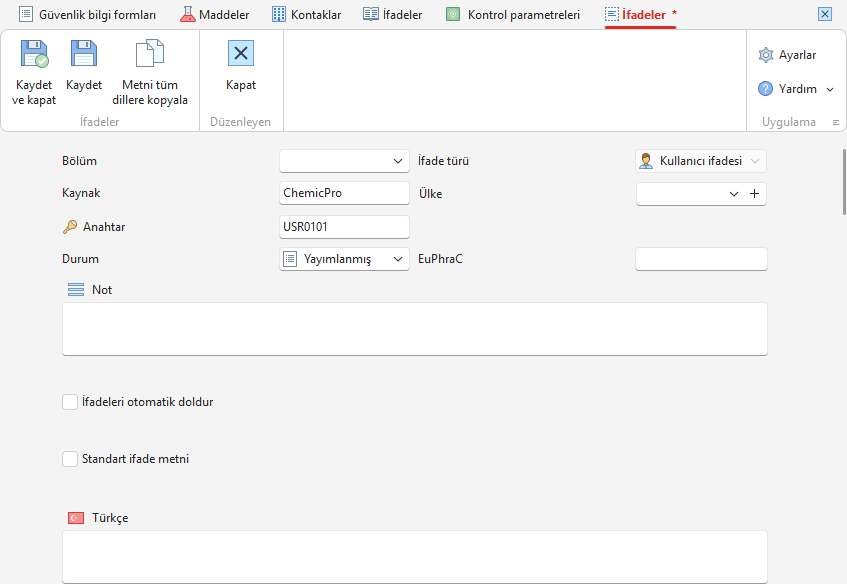Click the Not lines icon
Viewport: 847px width, 584px height.
click(76, 290)
